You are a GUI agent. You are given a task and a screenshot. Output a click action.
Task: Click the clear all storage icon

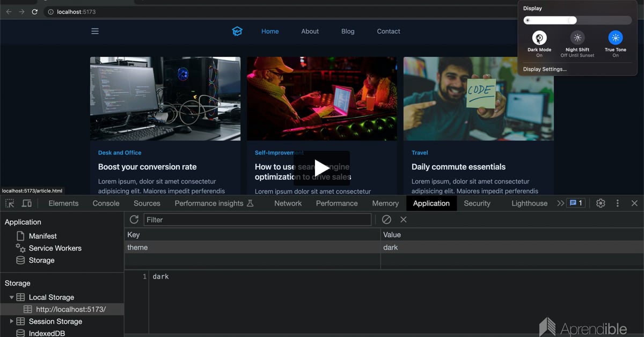tap(386, 219)
